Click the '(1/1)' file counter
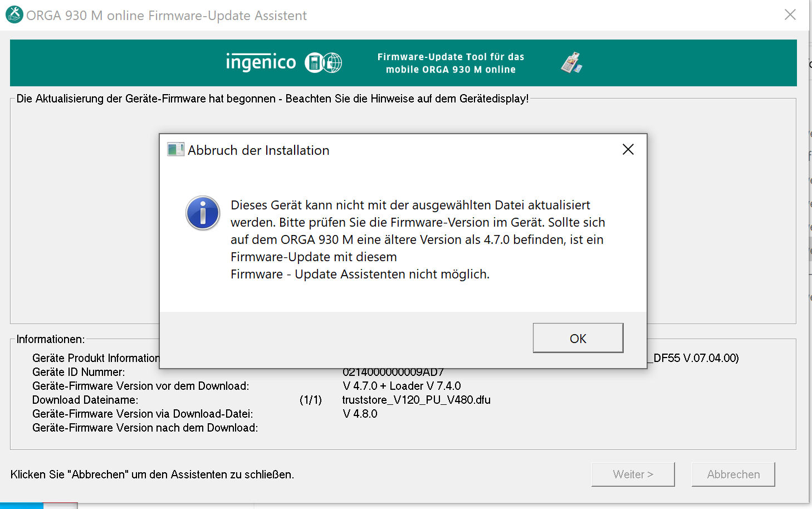The height and width of the screenshot is (509, 812). [311, 400]
